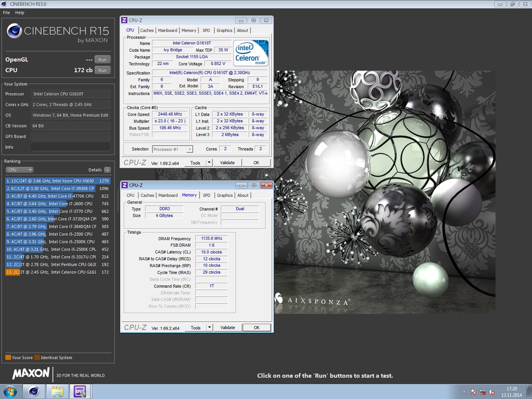Switch to Mainboard tab in upper CPU-Z
The image size is (532, 399).
168,30
